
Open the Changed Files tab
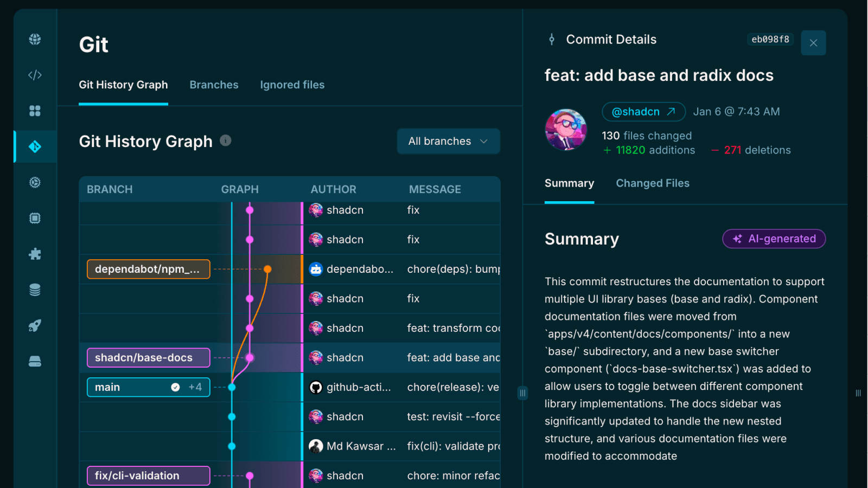pos(653,183)
